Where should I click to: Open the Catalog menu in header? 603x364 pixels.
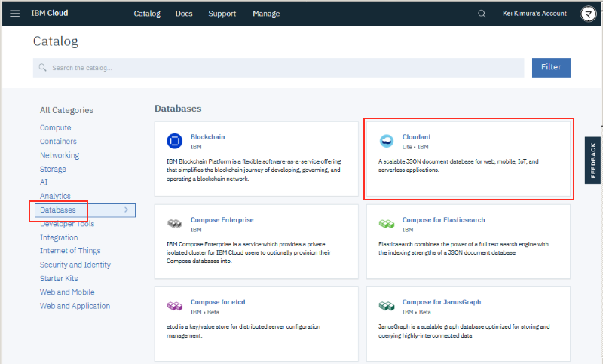click(147, 14)
